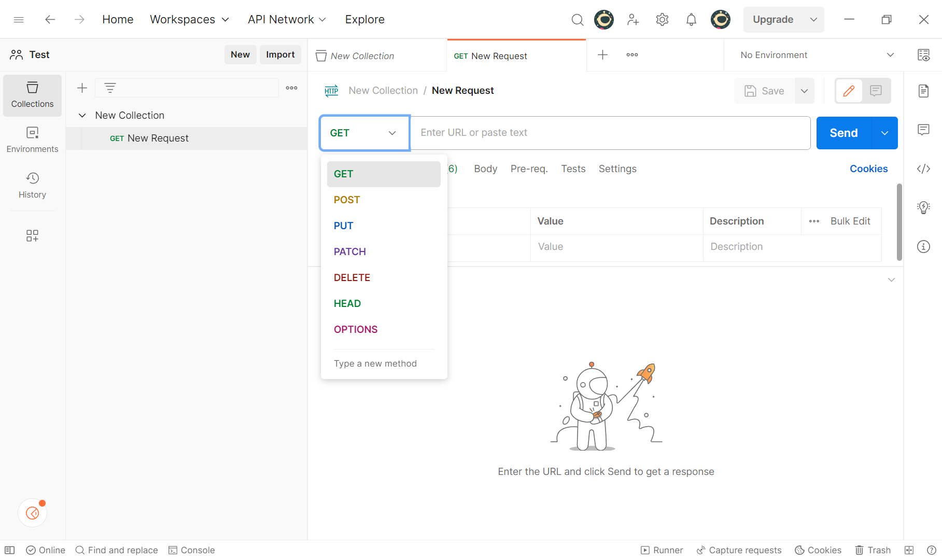
Task: Select PATCH from the method list
Action: [384, 252]
